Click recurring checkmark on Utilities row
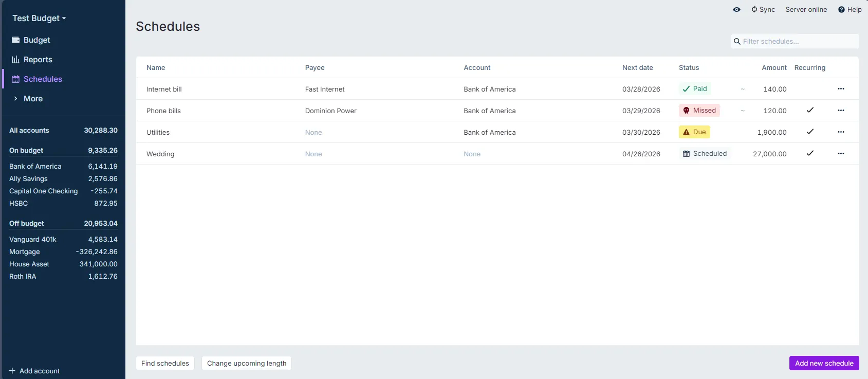 click(810, 132)
